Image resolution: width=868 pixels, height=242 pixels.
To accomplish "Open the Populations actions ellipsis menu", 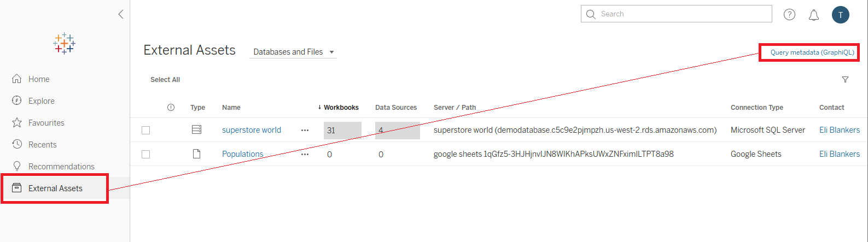I will (305, 154).
